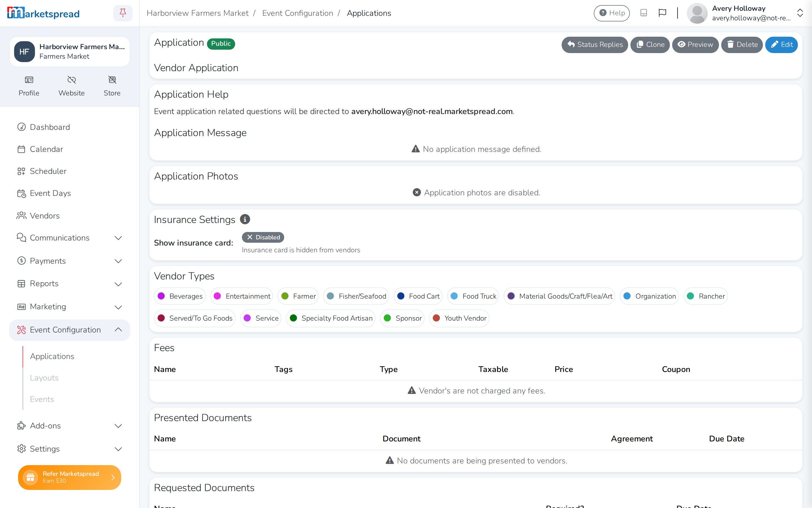Image resolution: width=812 pixels, height=508 pixels.
Task: Click the pin sidebar icon
Action: (x=123, y=13)
